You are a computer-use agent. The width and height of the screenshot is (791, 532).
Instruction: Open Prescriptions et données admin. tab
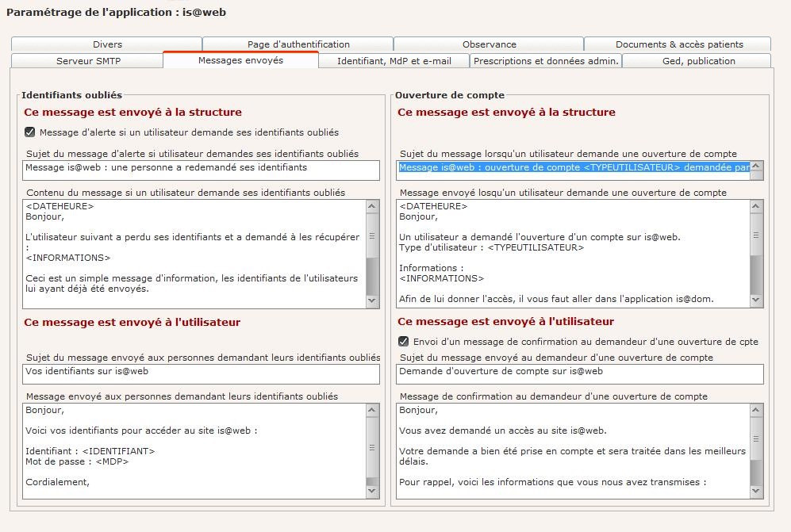coord(546,61)
